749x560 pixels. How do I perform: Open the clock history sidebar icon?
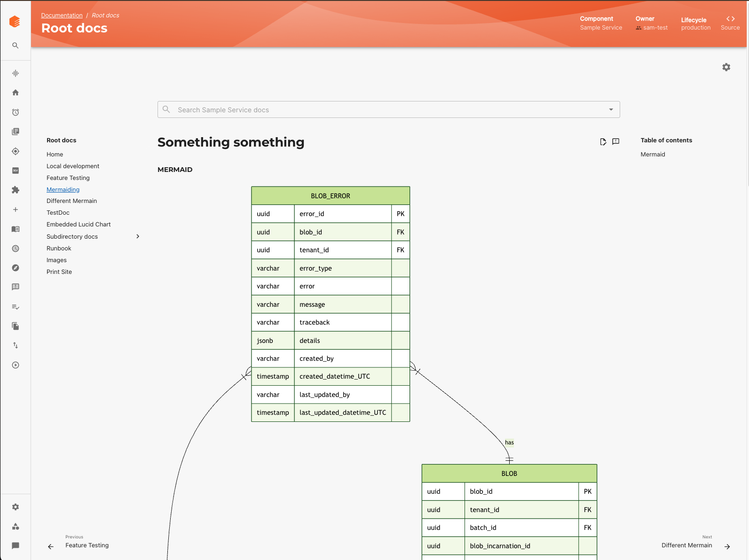click(16, 249)
